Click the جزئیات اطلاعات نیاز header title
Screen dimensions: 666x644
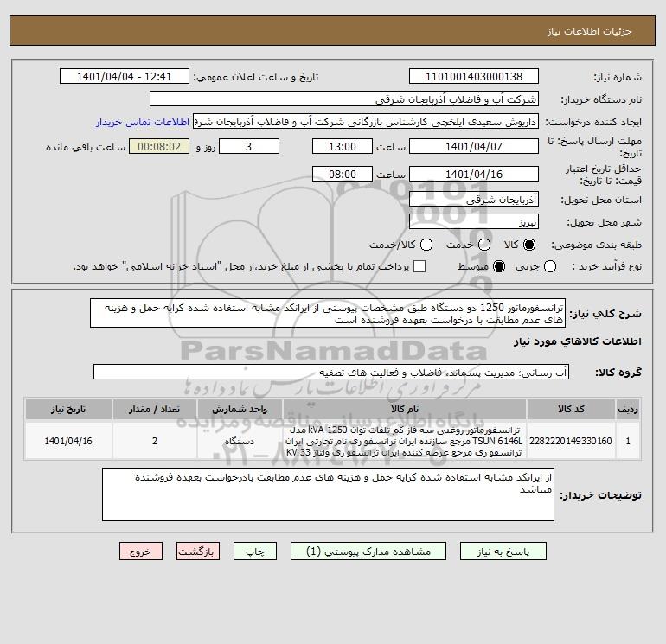590,31
